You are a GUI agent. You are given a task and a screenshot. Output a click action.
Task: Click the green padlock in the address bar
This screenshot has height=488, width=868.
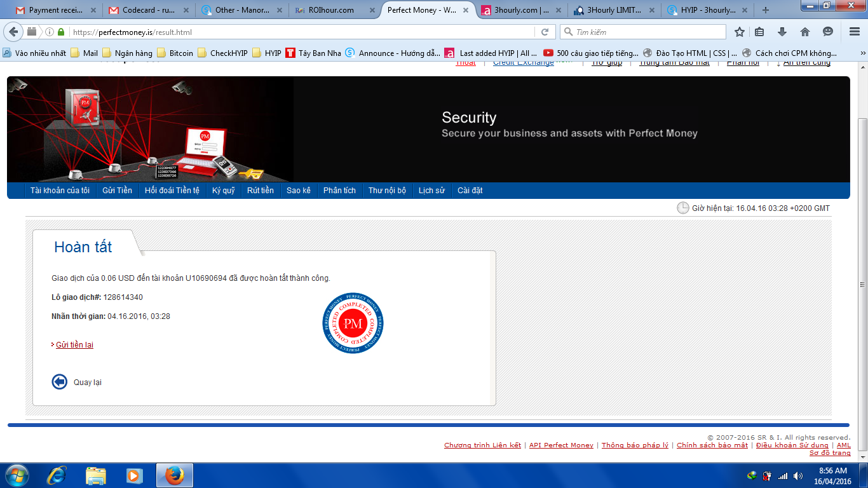(61, 32)
